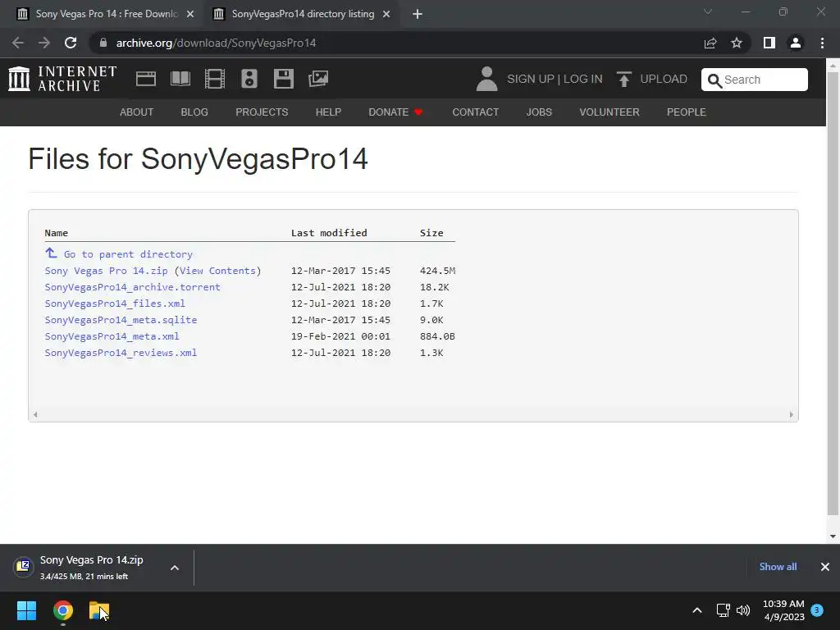840x630 pixels.
Task: Click the user avatar icon
Action: [486, 79]
